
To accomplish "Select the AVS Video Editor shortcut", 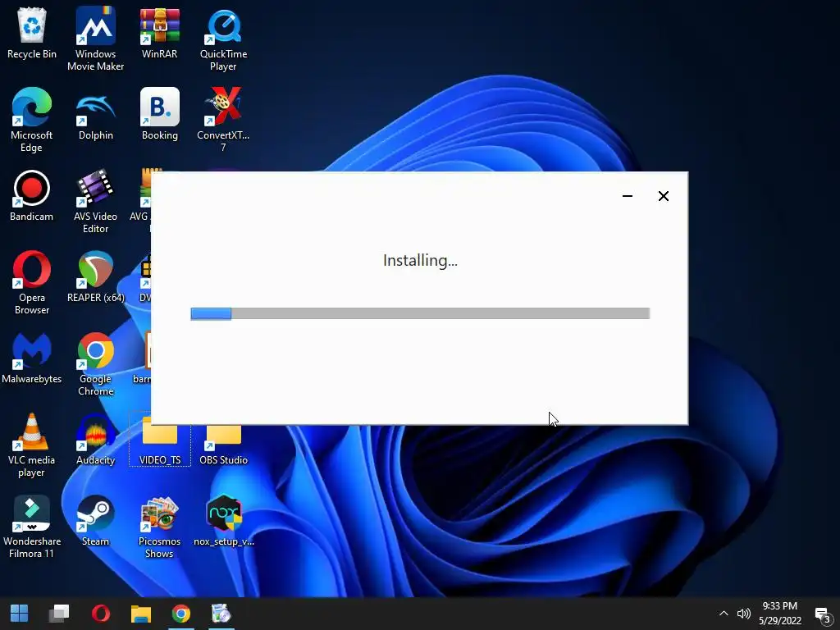I will pos(95,202).
